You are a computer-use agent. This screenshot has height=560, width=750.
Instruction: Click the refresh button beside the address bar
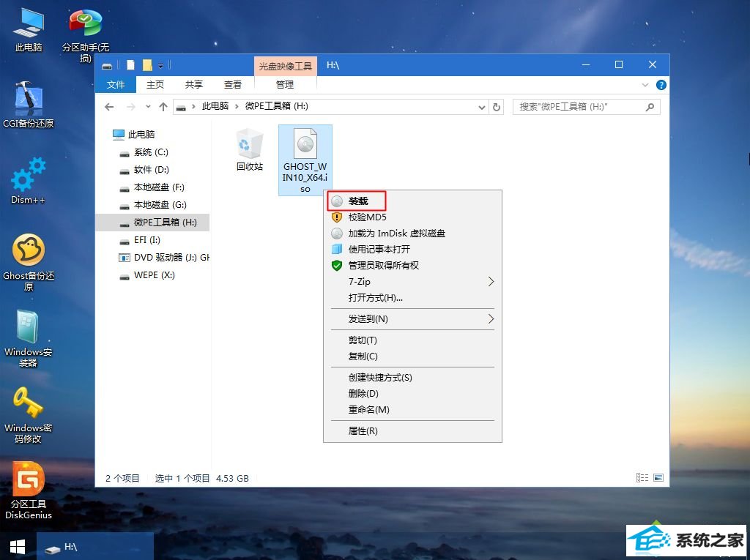pyautogui.click(x=497, y=107)
